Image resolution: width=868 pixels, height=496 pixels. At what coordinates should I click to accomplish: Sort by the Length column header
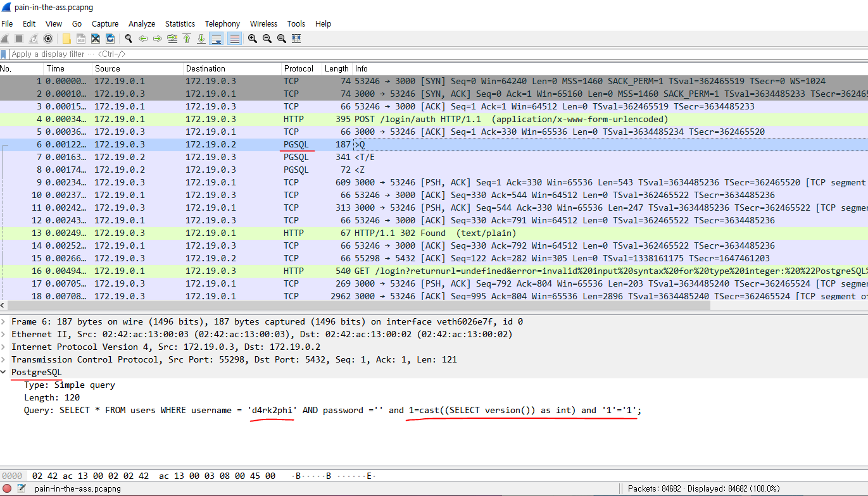337,68
